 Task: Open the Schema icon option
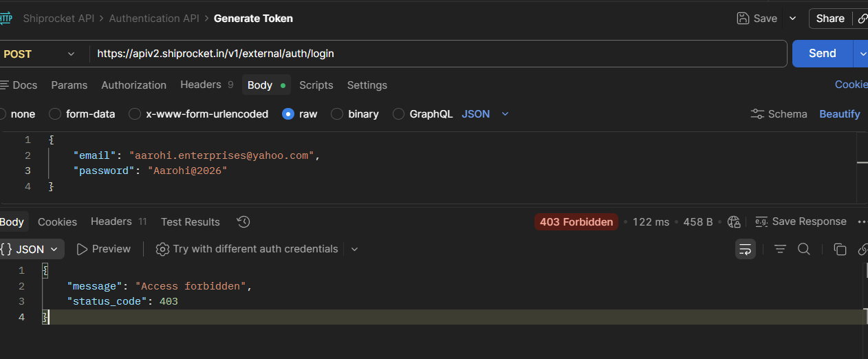(779, 114)
